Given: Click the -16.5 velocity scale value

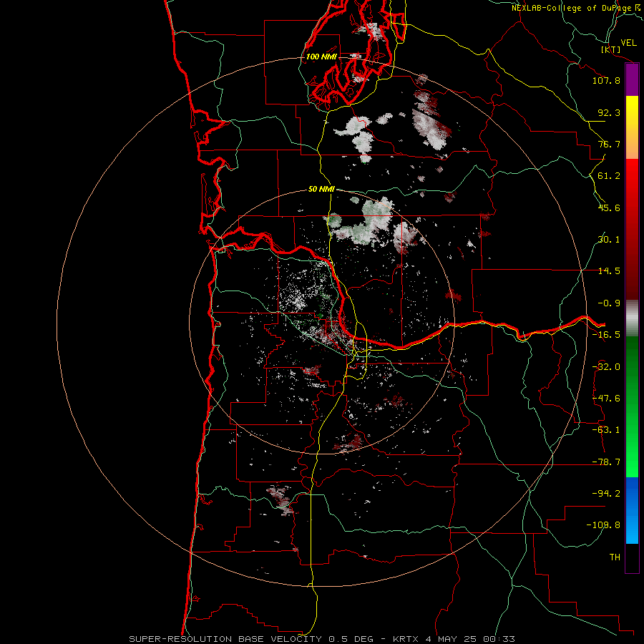Looking at the screenshot, I should pos(606,335).
